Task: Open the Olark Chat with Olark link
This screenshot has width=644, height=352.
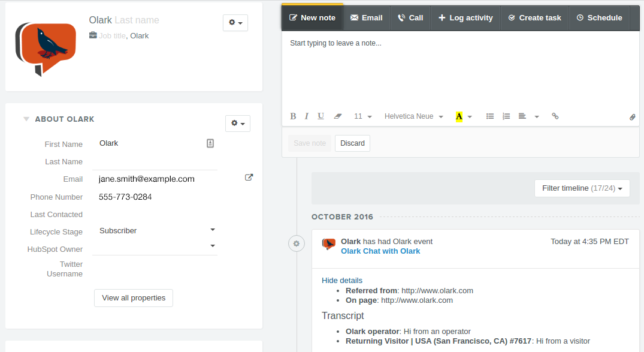Action: coord(380,251)
